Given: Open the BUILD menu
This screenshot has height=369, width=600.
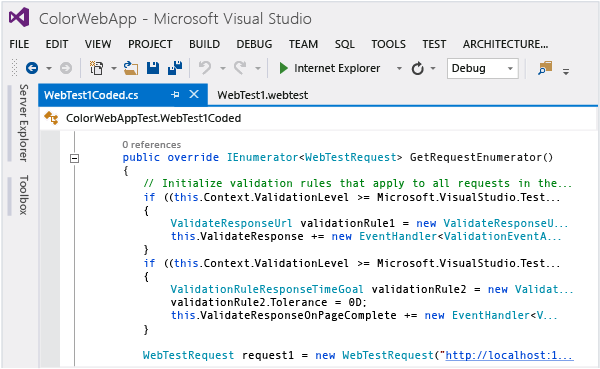Looking at the screenshot, I should tap(204, 44).
